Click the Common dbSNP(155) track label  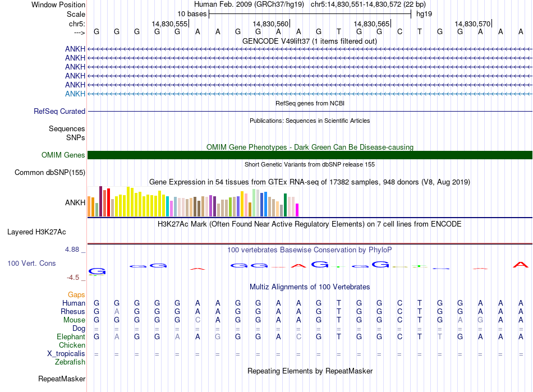(49, 173)
